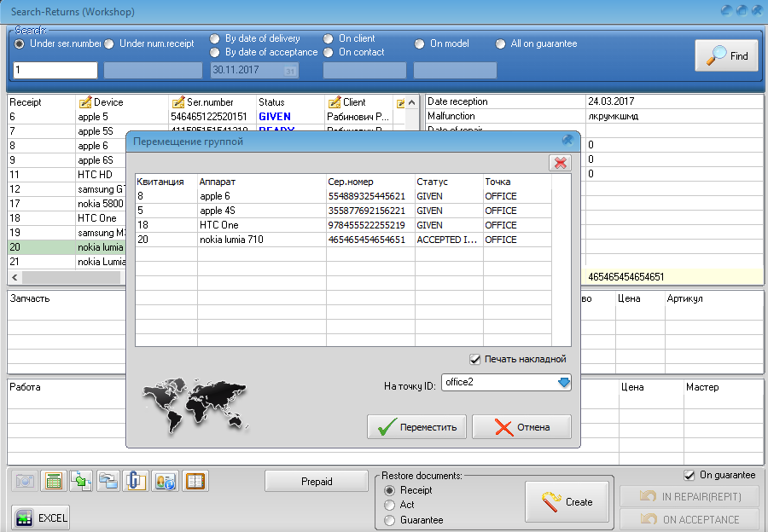Expand the На точку ID dropdown

click(563, 384)
